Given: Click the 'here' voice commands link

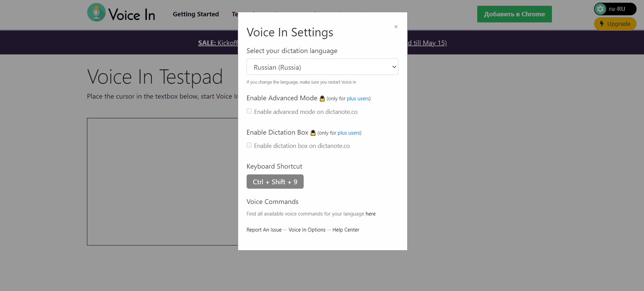Looking at the screenshot, I should [x=370, y=214].
